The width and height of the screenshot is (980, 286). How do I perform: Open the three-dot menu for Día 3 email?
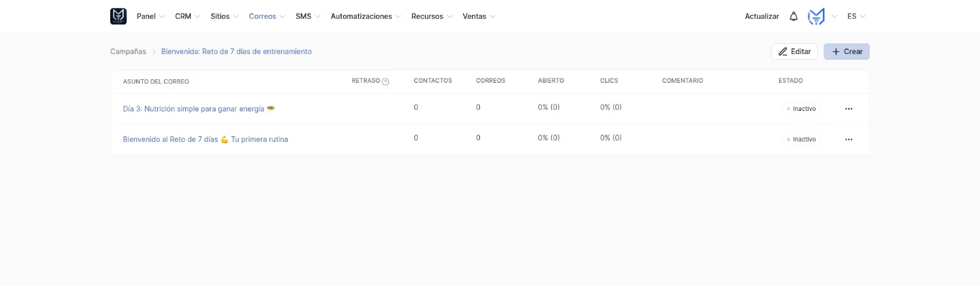tap(848, 109)
